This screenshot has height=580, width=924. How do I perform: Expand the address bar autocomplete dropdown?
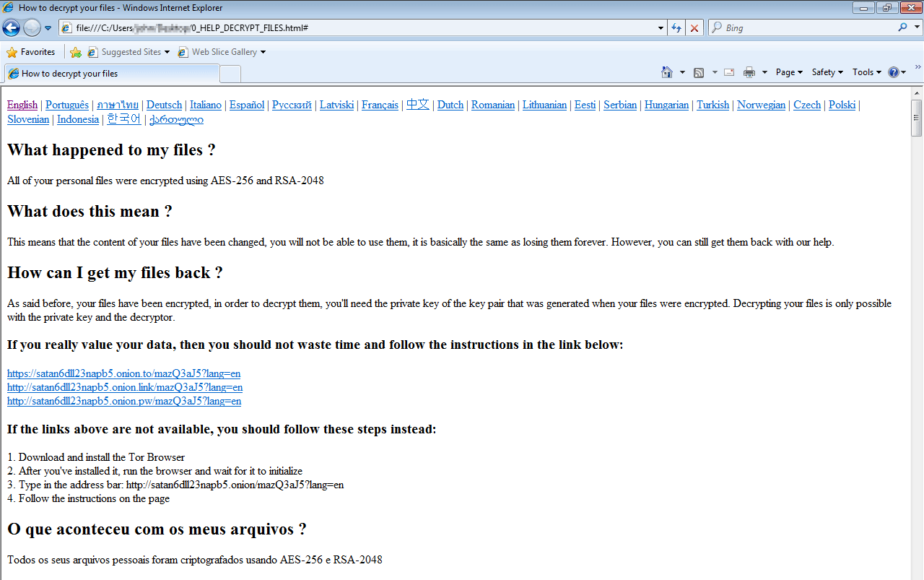(x=661, y=28)
